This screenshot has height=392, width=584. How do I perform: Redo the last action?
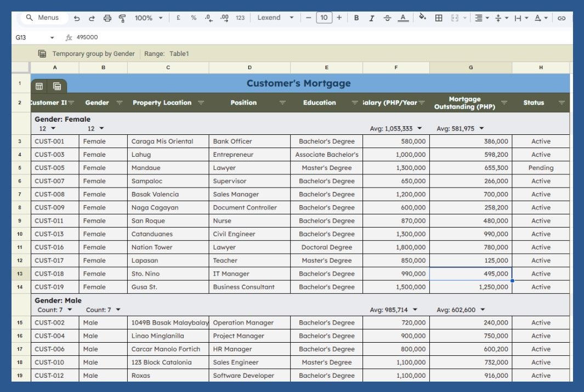click(92, 18)
